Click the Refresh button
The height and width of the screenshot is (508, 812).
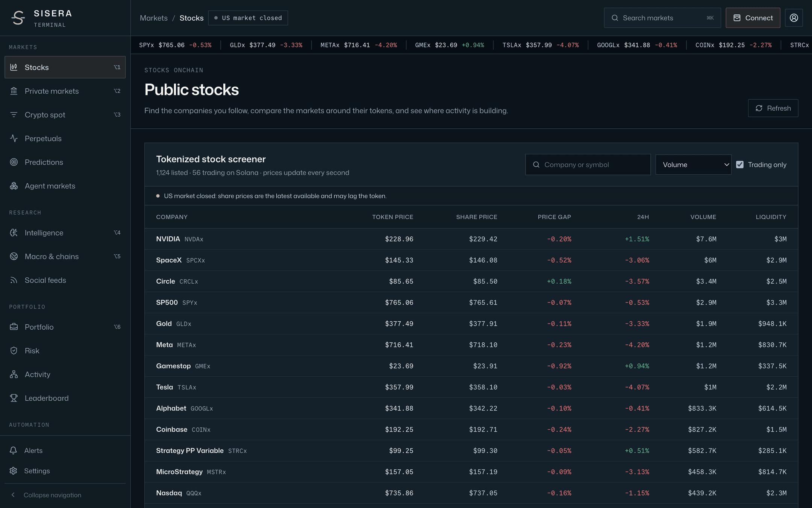point(773,108)
